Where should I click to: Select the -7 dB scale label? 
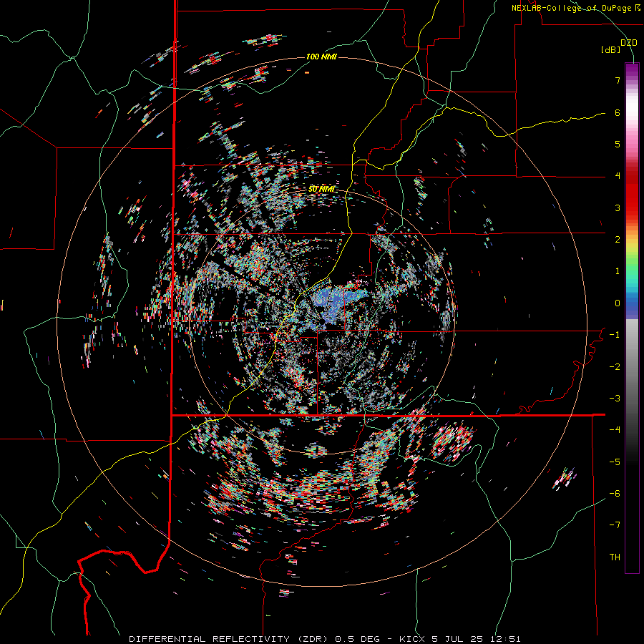click(x=615, y=525)
